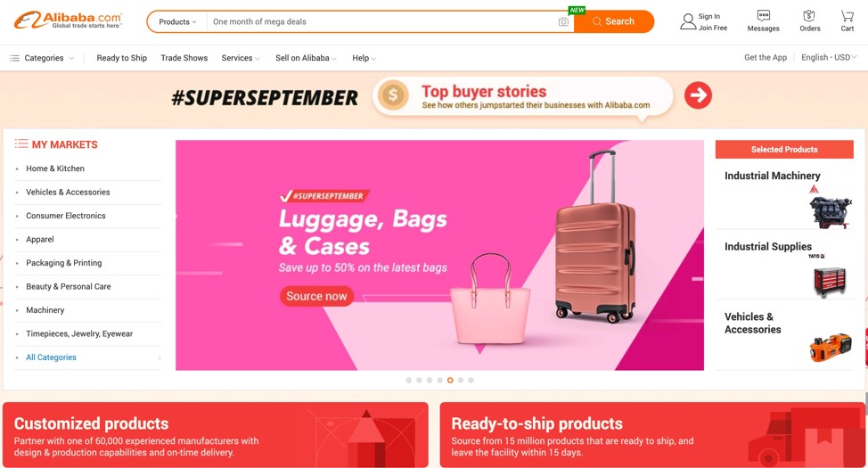Open the Orders icon
Viewport: 868px width, 468px height.
pyautogui.click(x=809, y=15)
